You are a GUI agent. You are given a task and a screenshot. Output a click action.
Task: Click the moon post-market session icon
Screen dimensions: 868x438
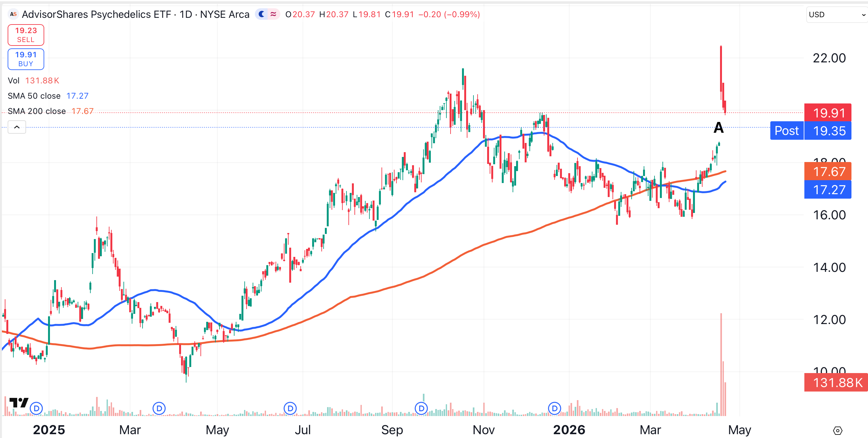click(x=262, y=14)
